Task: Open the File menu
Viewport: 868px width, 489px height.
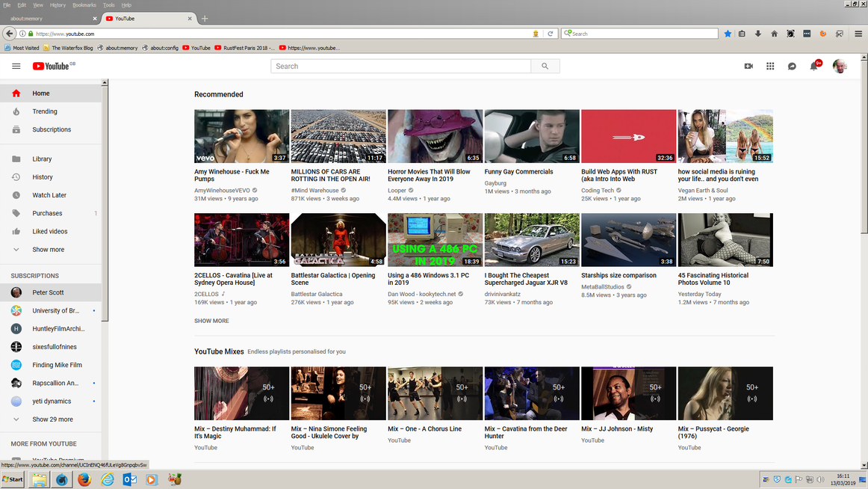Action: [x=7, y=5]
